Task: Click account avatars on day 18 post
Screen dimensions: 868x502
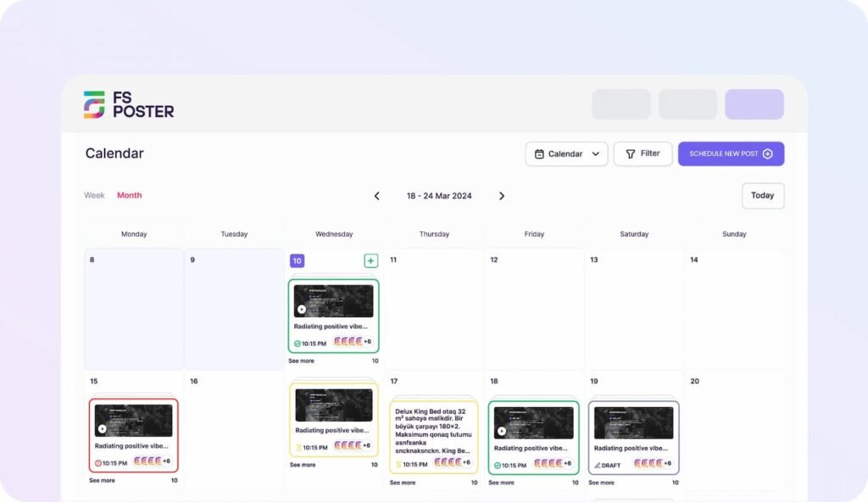Action: pyautogui.click(x=548, y=463)
